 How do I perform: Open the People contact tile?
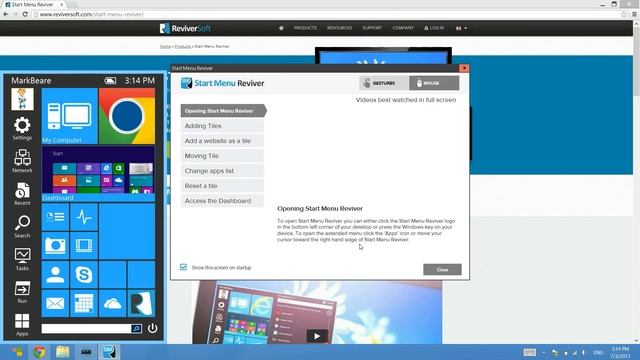point(55,275)
